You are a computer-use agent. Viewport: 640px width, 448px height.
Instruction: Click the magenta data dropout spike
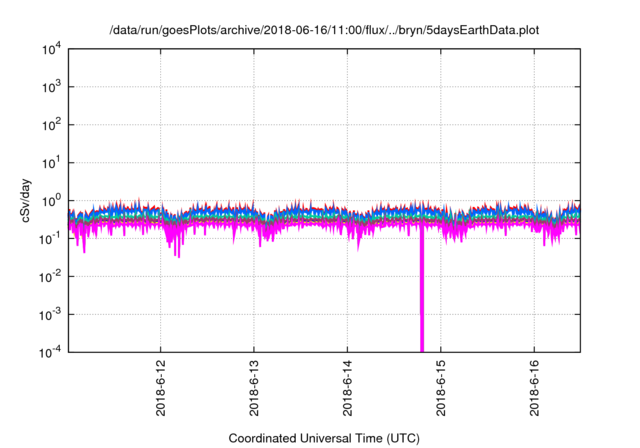pyautogui.click(x=422, y=290)
